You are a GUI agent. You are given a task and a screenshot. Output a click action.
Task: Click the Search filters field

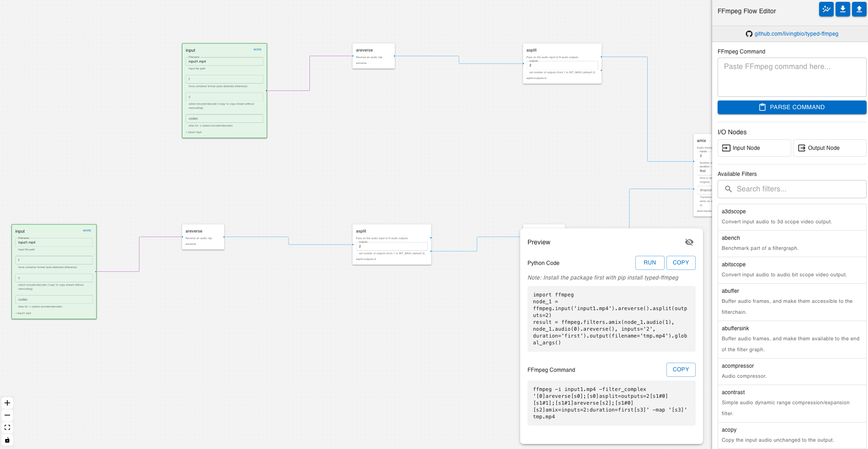pyautogui.click(x=792, y=189)
